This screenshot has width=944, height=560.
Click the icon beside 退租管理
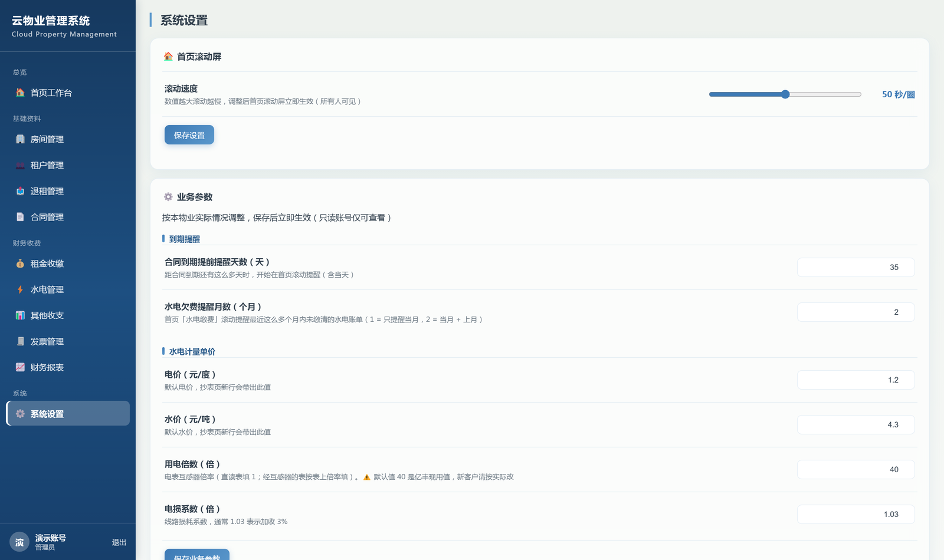(x=20, y=191)
